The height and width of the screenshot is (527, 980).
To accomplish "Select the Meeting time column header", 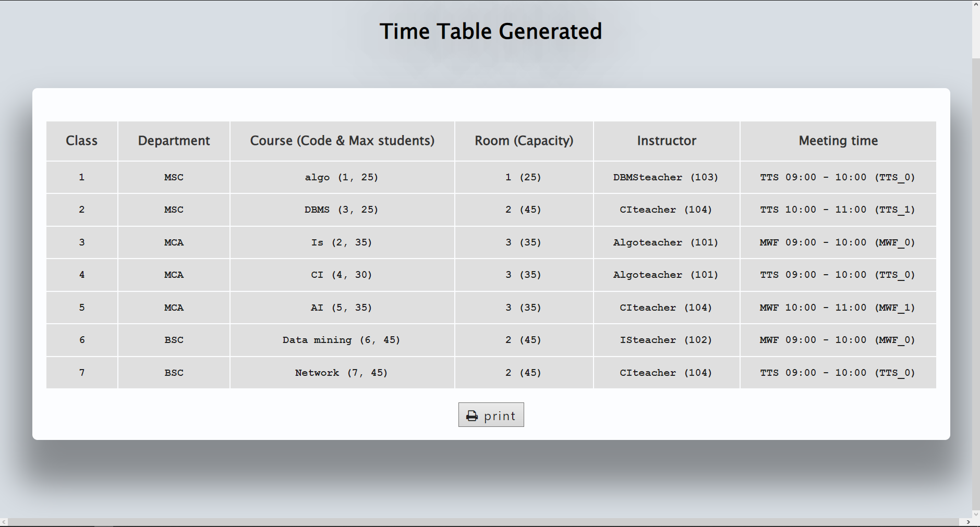I will [838, 141].
